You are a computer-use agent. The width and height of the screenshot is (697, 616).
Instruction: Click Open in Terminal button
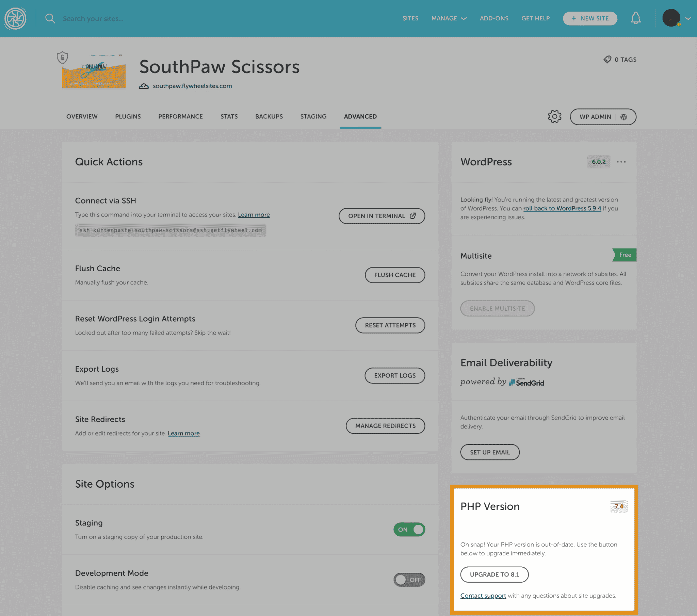382,216
